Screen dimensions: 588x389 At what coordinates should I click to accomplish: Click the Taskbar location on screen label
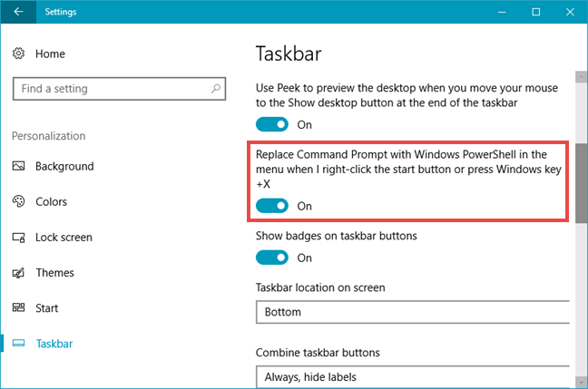[320, 287]
